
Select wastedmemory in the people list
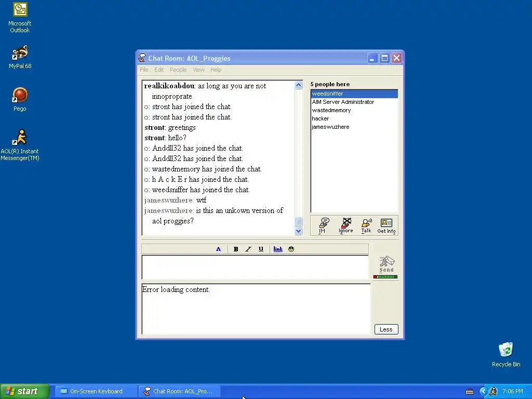[354, 110]
